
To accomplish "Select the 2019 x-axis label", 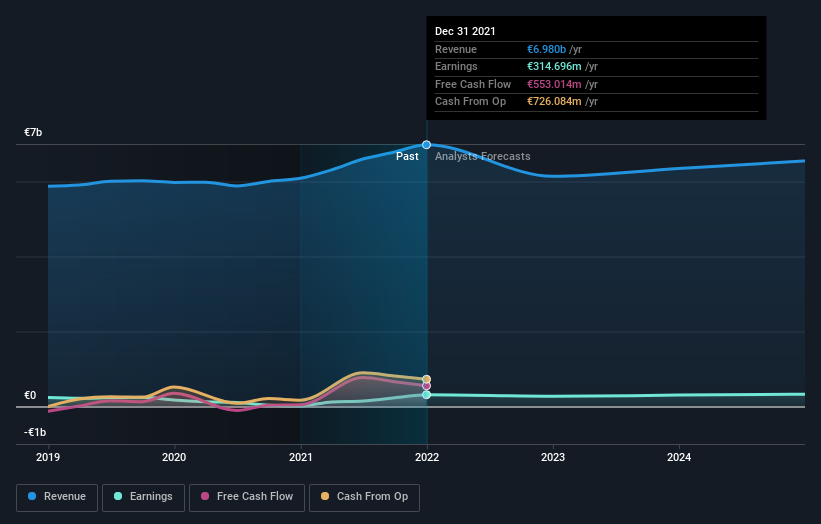I will pyautogui.click(x=48, y=458).
